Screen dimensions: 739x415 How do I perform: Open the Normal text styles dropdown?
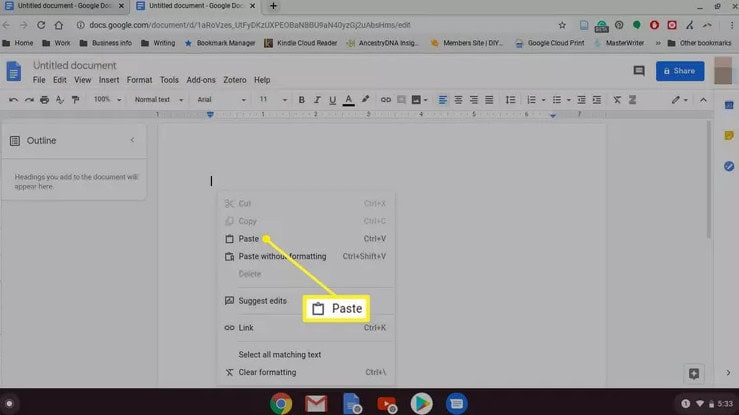click(158, 99)
